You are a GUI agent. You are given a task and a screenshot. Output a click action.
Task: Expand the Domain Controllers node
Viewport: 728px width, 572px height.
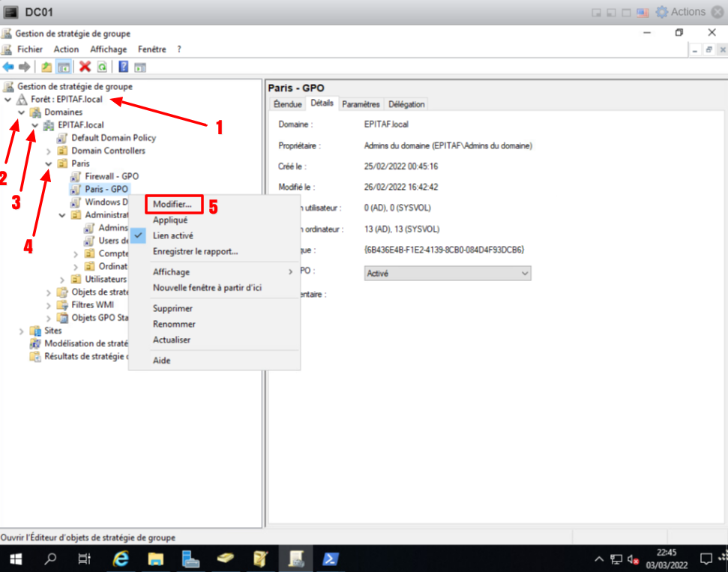click(x=49, y=151)
